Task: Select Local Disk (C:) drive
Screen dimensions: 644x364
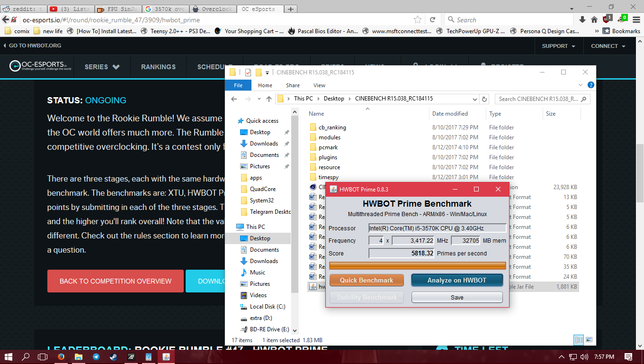Action: pyautogui.click(x=267, y=307)
